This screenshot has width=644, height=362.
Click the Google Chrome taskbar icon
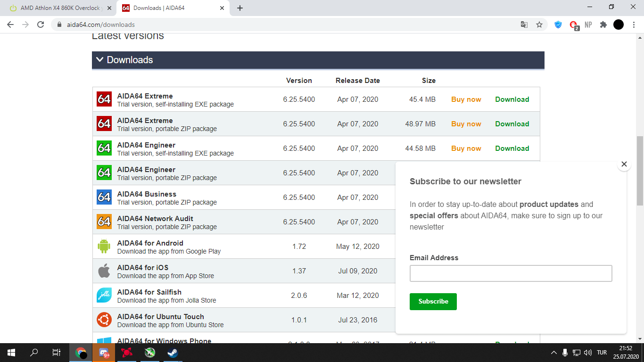point(81,353)
